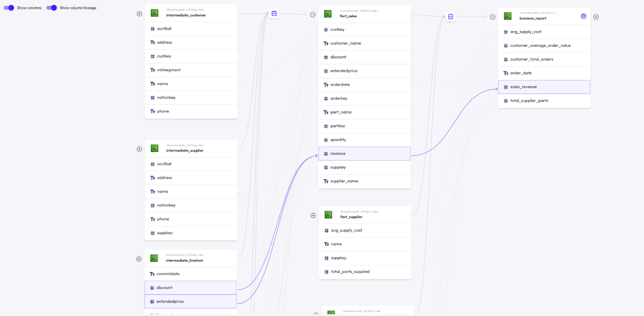Select the highlighted sales_revenue column row
This screenshot has width=644, height=316.
coord(544,86)
